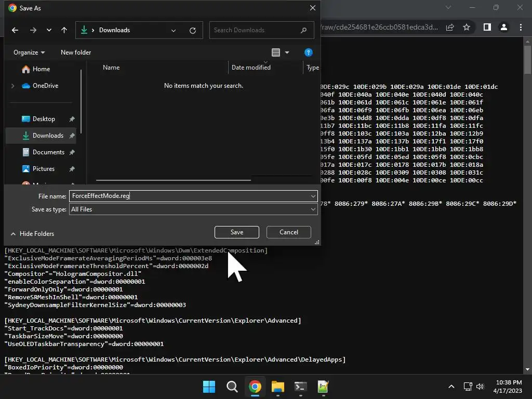Click Chrome taskbar icon

click(x=255, y=387)
